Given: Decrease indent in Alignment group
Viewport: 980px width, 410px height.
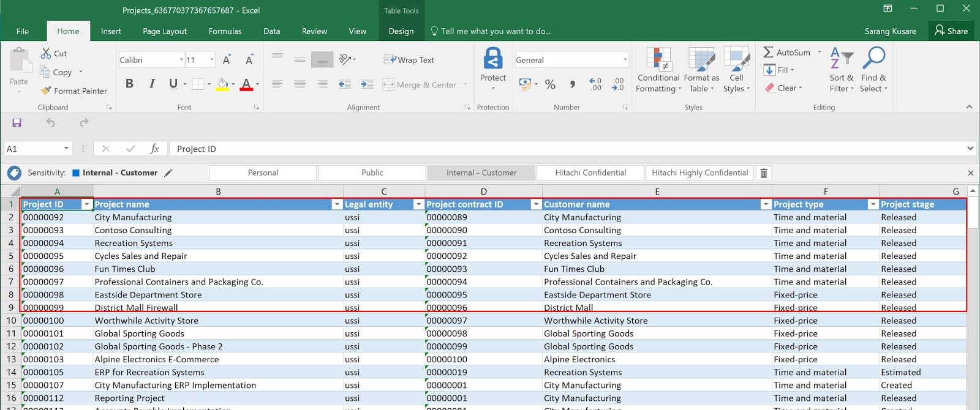Looking at the screenshot, I should [x=345, y=84].
